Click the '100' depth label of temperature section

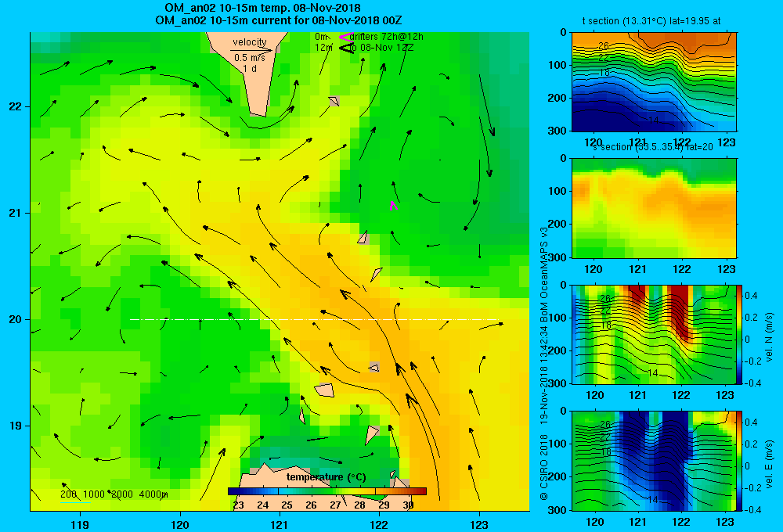[558, 65]
